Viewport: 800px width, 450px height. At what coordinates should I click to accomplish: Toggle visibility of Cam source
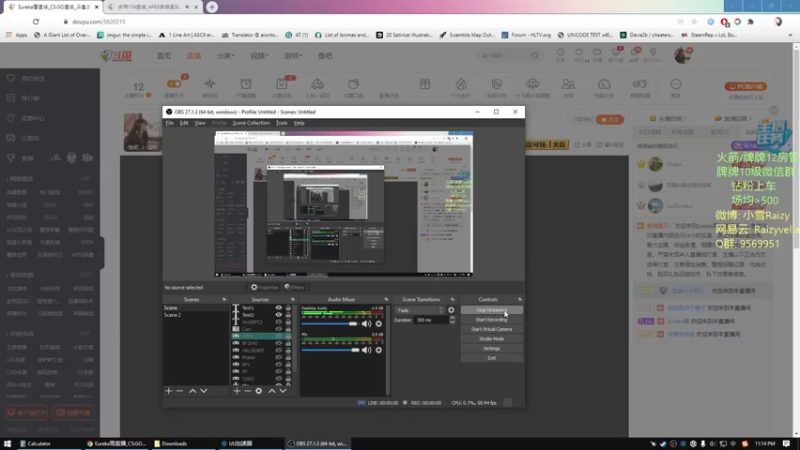[279, 329]
